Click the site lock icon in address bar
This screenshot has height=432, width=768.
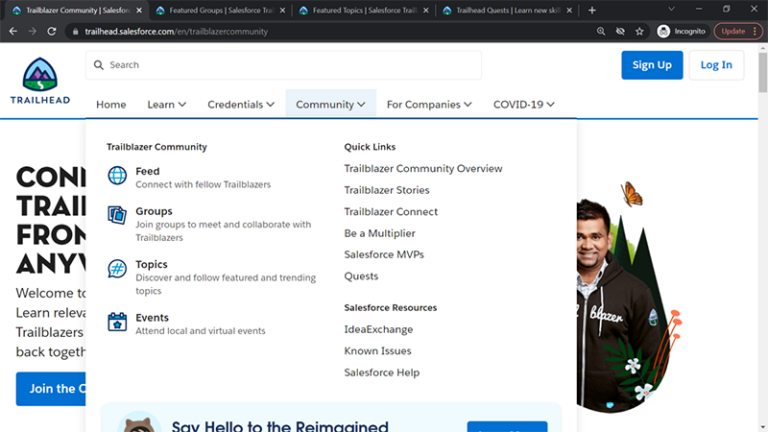click(75, 31)
